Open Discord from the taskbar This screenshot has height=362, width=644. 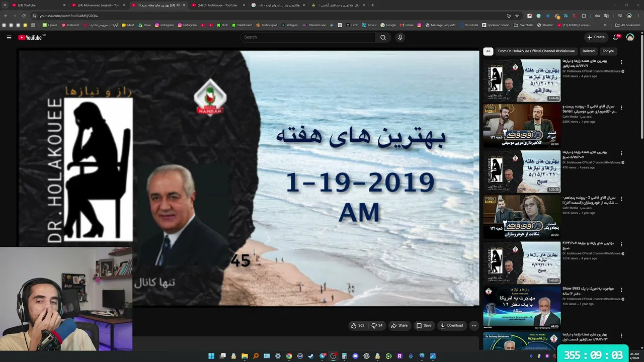click(x=355, y=356)
